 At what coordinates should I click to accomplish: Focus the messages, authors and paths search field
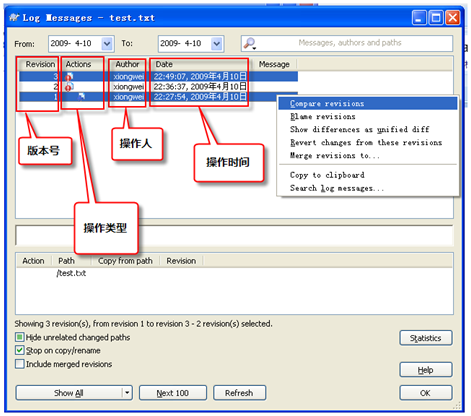click(x=350, y=43)
